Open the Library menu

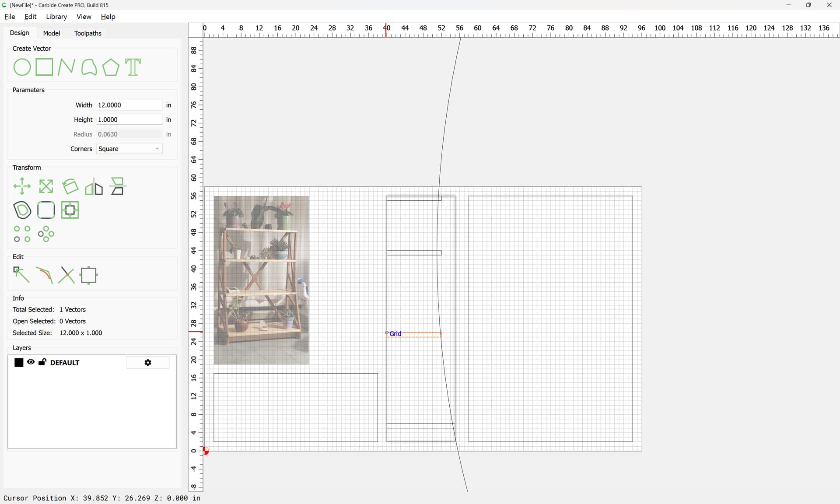(x=56, y=17)
